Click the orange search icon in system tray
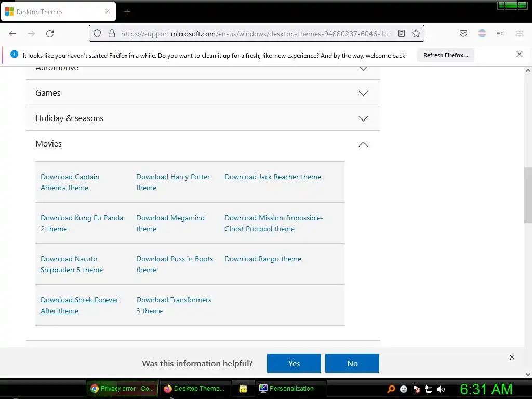Image resolution: width=532 pixels, height=399 pixels. 391,389
